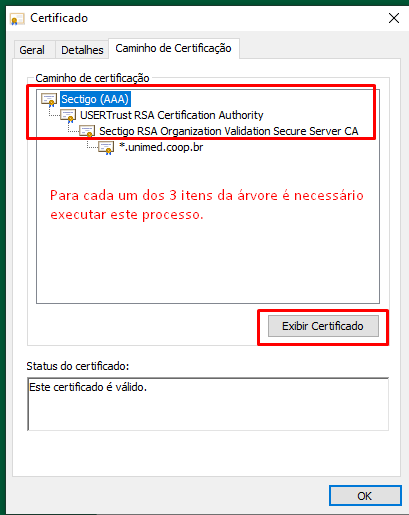The height and width of the screenshot is (515, 409).
Task: Click the certificate status text box
Action: [208, 404]
